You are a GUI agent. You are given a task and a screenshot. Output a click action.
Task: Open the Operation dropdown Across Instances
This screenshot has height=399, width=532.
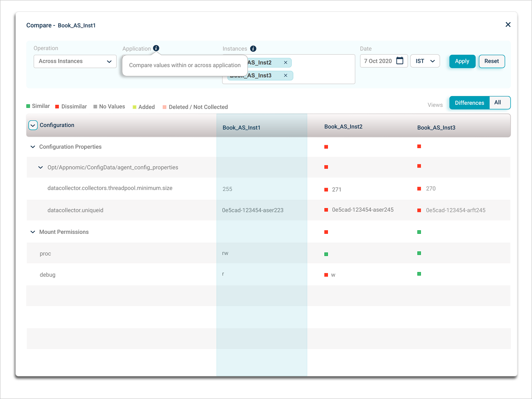pos(75,62)
